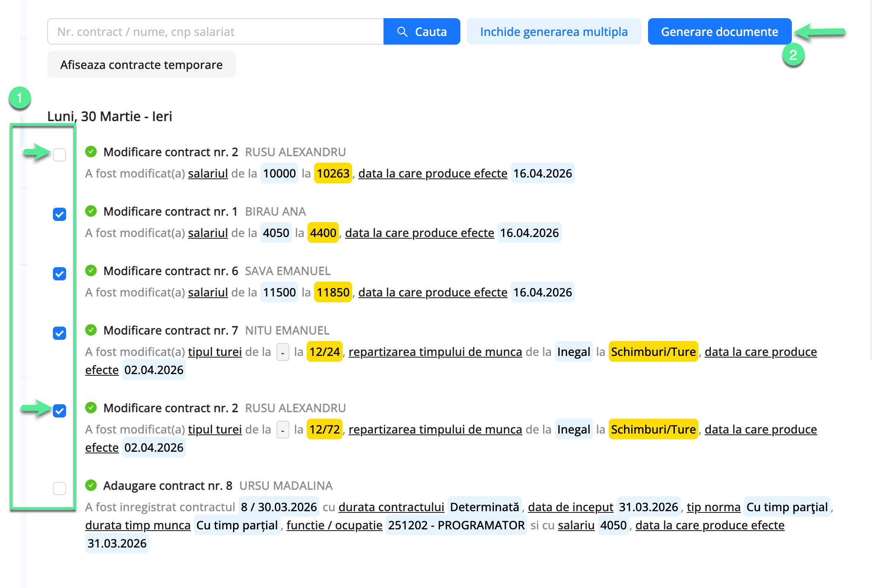Viewport: 872px width, 588px height.
Task: Open Modificare contract nr. 6 title
Action: (171, 271)
